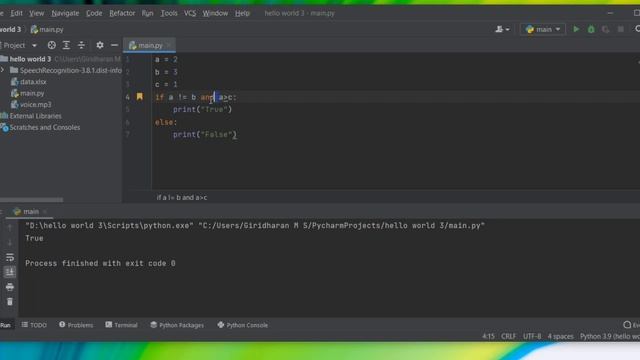Click the 4 spaces indent setting
Image resolution: width=640 pixels, height=360 pixels.
[560, 336]
